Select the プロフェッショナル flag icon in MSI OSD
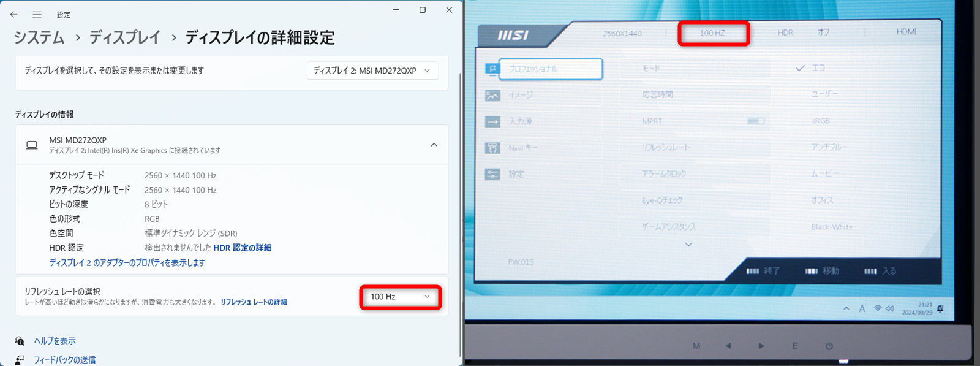The width and height of the screenshot is (980, 366). tap(492, 69)
